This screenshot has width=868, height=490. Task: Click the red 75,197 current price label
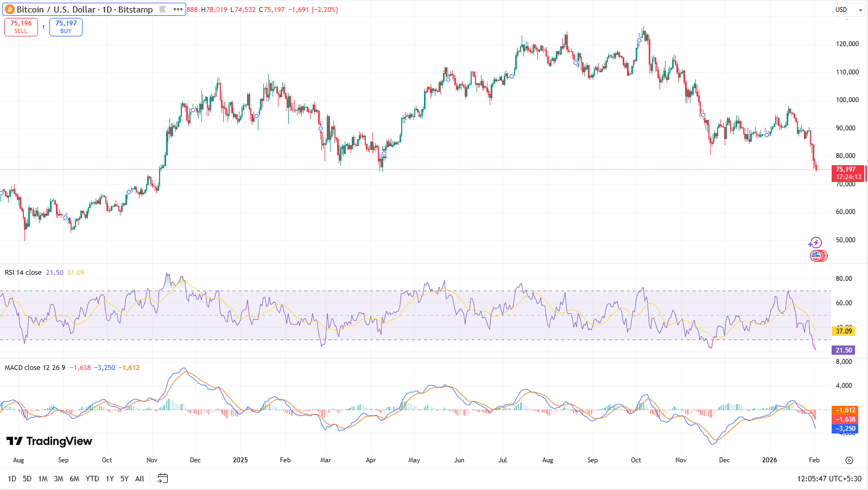tap(848, 173)
